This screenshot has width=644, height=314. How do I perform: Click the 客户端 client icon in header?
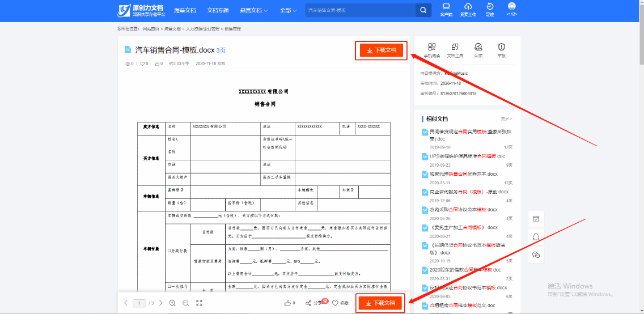[x=446, y=10]
